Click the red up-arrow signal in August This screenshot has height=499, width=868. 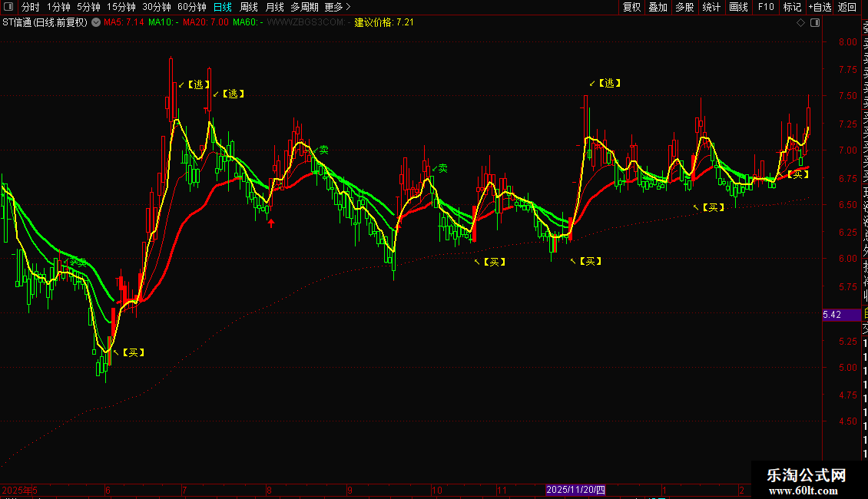click(x=271, y=223)
